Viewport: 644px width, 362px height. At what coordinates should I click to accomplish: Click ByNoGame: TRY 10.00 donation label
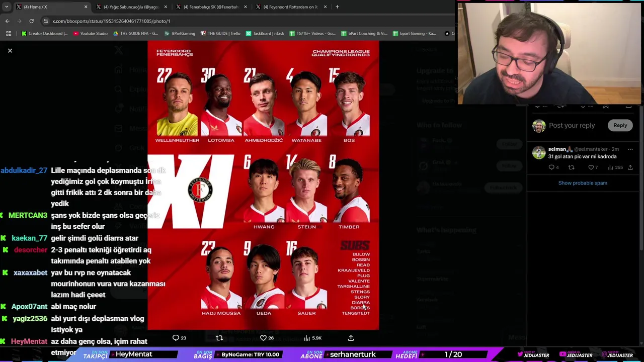[250, 354]
